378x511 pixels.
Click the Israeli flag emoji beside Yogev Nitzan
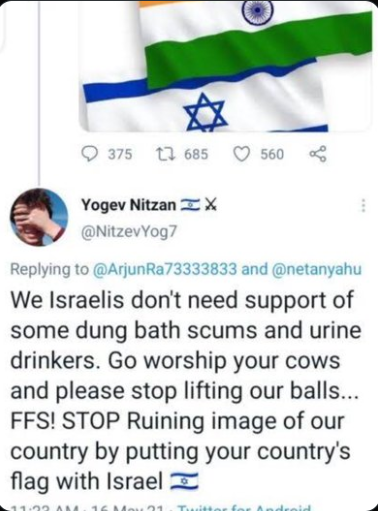[189, 205]
